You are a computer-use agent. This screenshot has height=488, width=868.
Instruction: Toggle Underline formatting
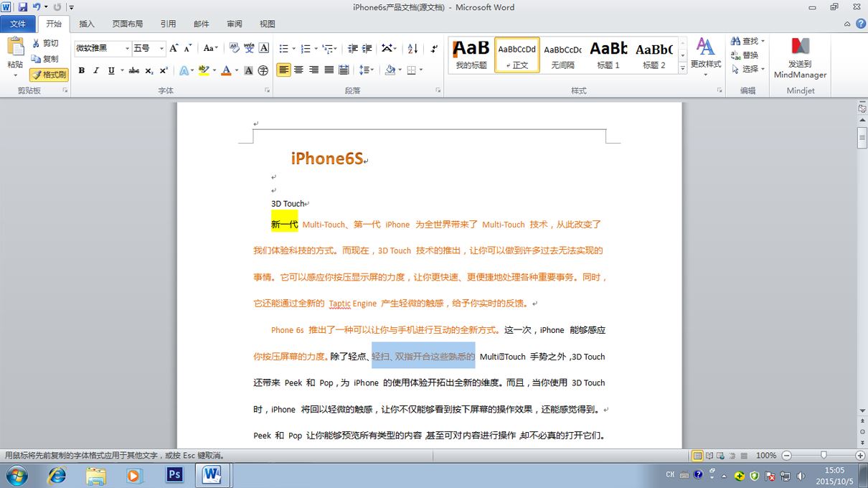pos(111,70)
